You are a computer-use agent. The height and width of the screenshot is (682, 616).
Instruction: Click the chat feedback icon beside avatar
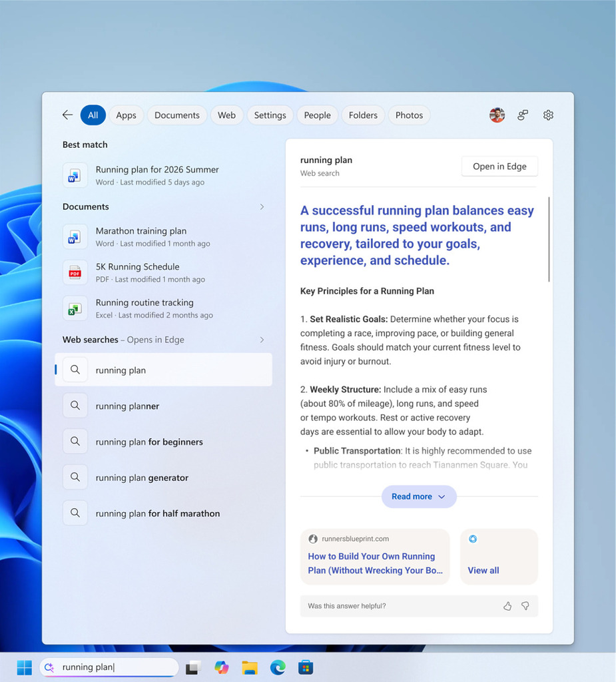[523, 115]
